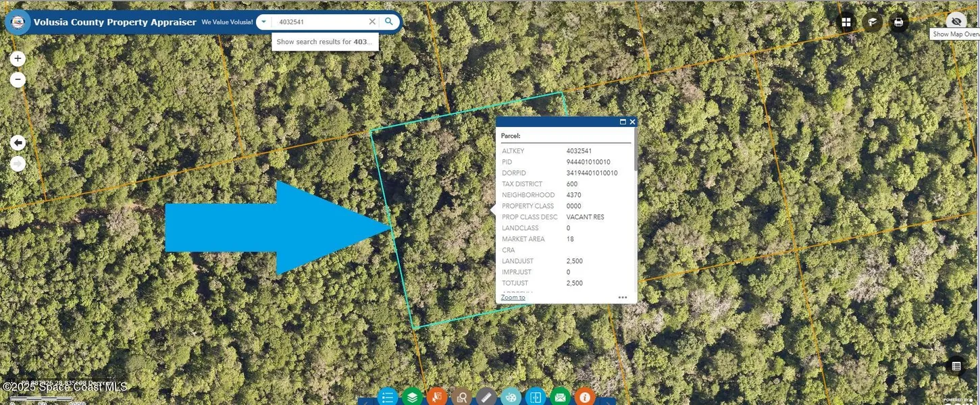The width and height of the screenshot is (980, 405).
Task: Select "Show search results for 403..." suggestion
Action: tap(325, 42)
